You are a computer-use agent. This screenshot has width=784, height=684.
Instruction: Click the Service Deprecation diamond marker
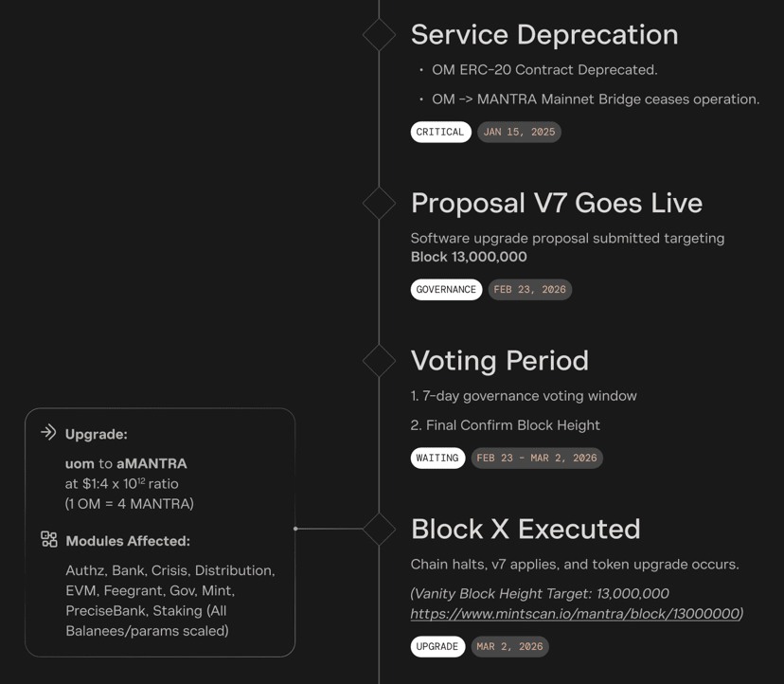[379, 34]
